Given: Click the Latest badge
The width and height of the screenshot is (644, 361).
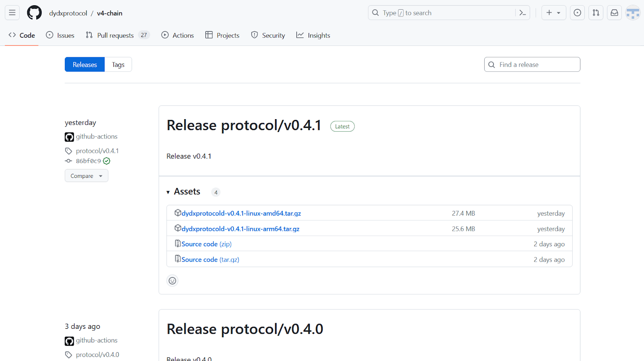Looking at the screenshot, I should point(343,126).
